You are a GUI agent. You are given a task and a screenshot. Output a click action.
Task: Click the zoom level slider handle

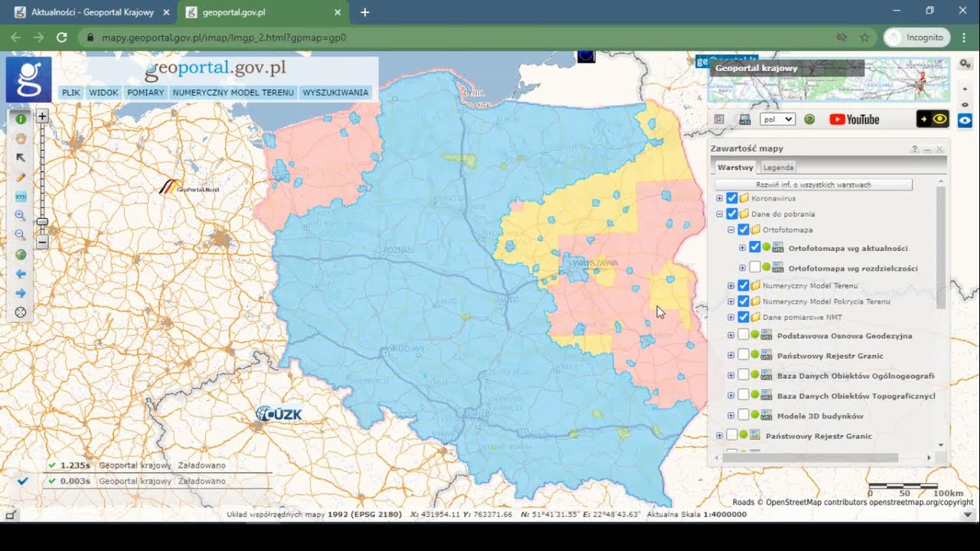(42, 222)
